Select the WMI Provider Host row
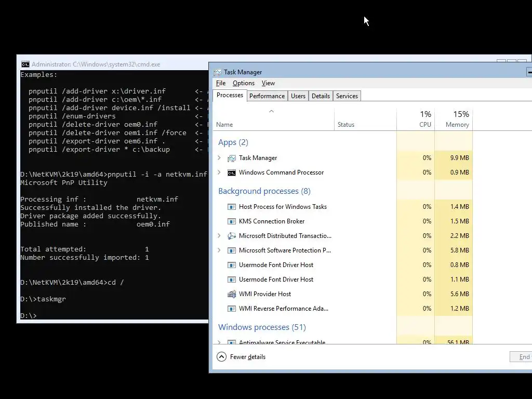This screenshot has height=399, width=532. click(343, 294)
